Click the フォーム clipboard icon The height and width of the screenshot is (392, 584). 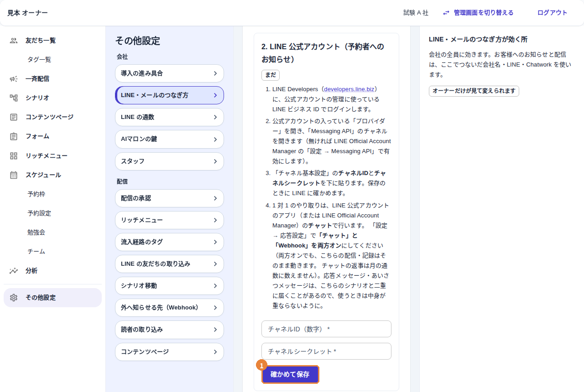(x=14, y=136)
